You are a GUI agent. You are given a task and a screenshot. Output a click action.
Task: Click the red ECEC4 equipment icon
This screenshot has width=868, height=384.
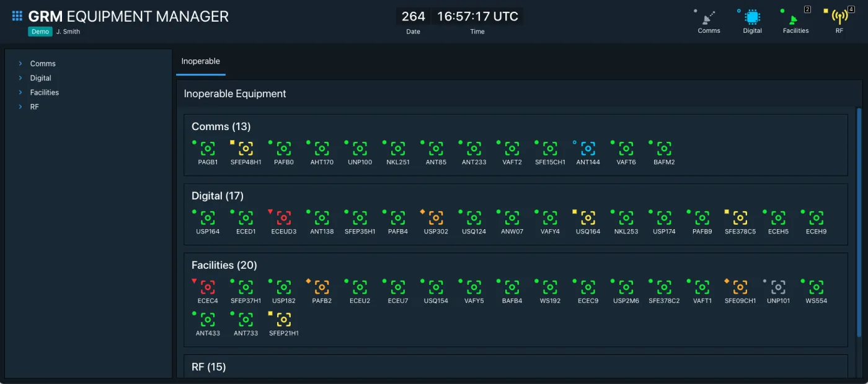(208, 287)
